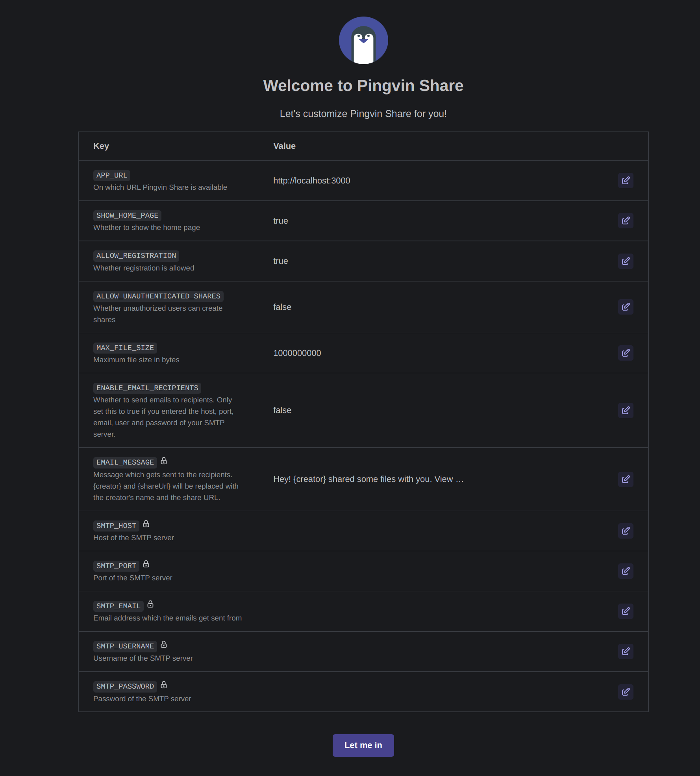Edit the ALLOW_UNAUTHENTICATED_SHARES setting
Screen dimensions: 700x776
point(625,307)
